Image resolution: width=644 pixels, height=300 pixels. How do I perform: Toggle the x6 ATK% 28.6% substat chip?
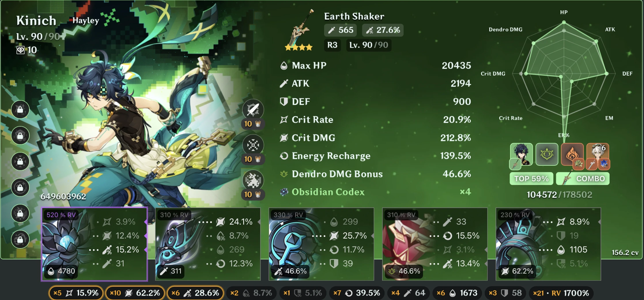(x=195, y=293)
